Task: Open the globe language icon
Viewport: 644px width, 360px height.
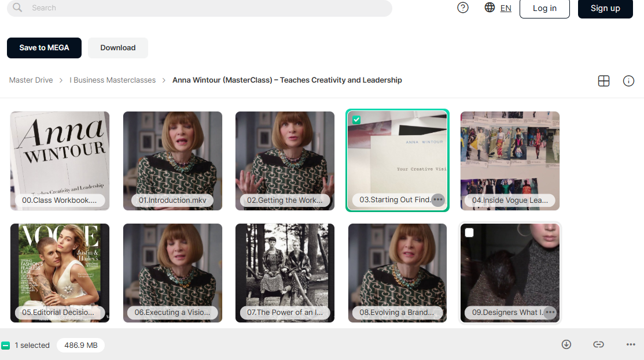Action: click(x=490, y=8)
